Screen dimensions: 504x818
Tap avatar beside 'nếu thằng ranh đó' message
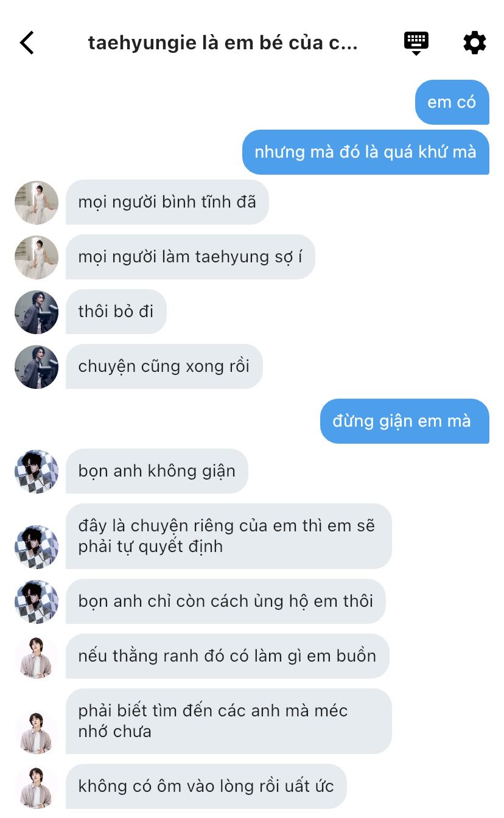pos(37,656)
